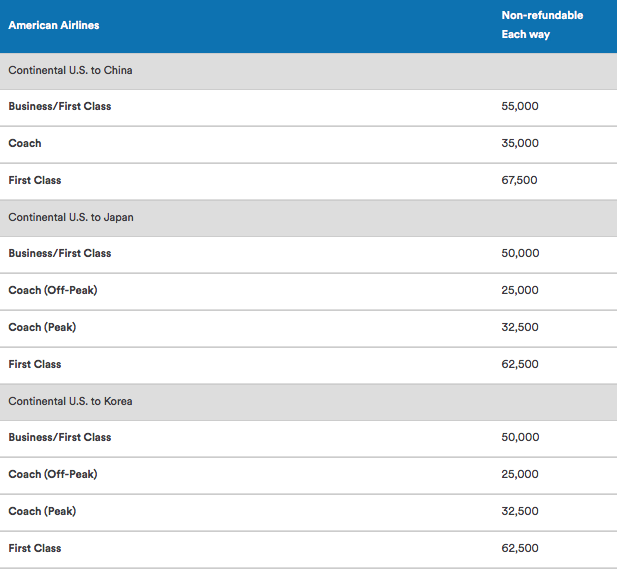
Task: Click the 62,500 value under Japan
Action: (x=520, y=364)
